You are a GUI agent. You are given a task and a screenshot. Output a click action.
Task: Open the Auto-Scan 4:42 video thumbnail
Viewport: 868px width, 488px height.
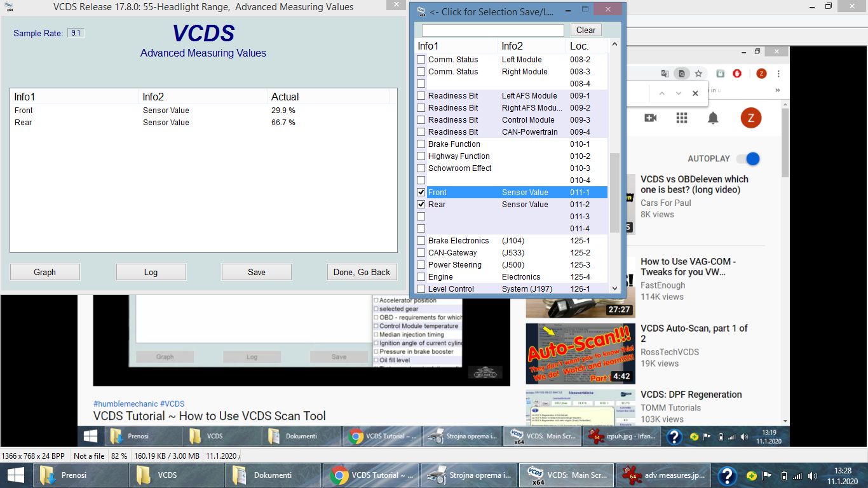click(x=580, y=353)
